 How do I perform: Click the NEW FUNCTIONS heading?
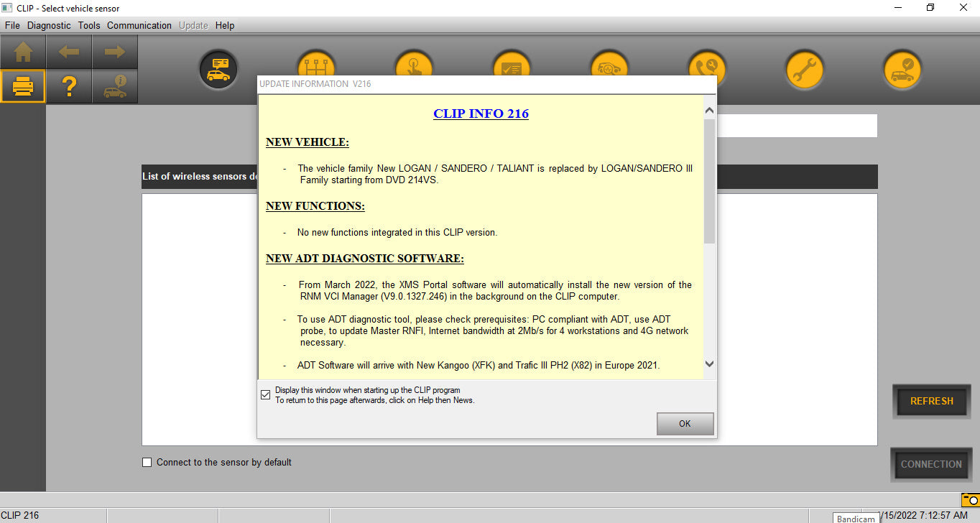coord(315,206)
